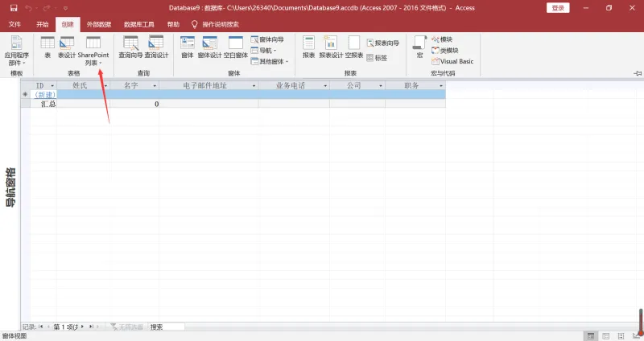Select the new-row asterisk record selector
Viewport: 644px width, 341px height.
pos(26,95)
